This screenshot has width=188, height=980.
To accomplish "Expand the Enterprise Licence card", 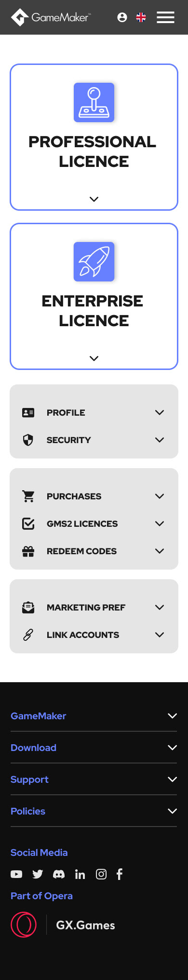I will point(94,296).
